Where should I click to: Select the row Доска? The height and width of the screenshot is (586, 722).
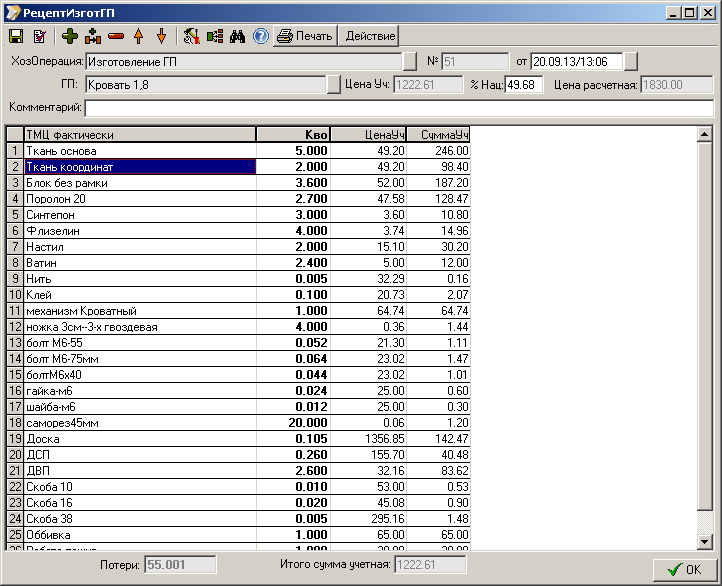[238, 439]
